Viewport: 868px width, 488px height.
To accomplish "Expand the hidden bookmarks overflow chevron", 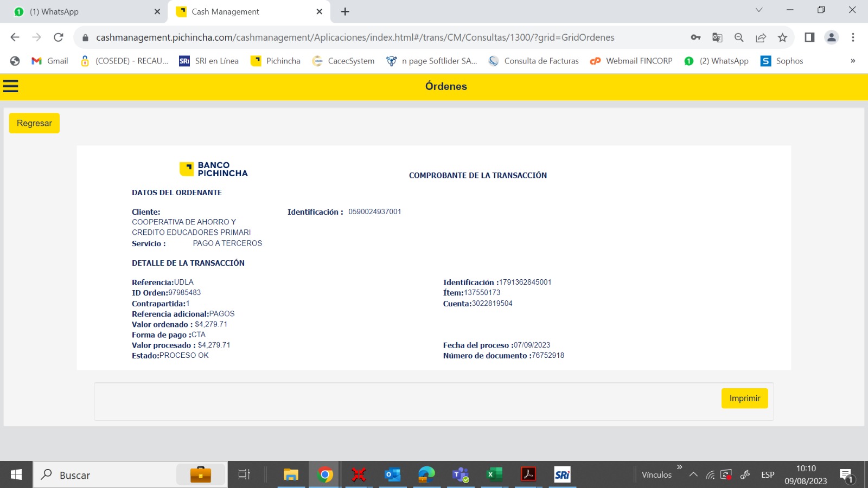I will coord(852,61).
